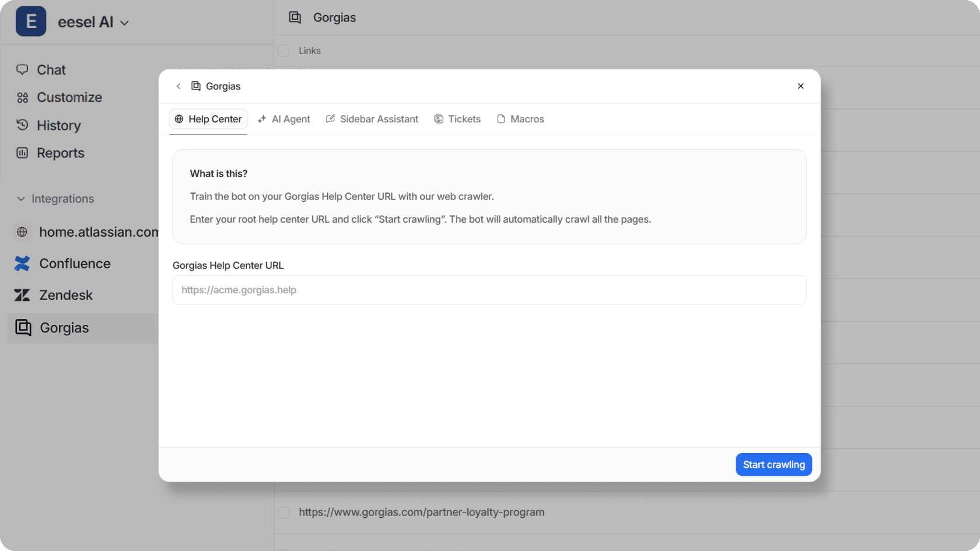Click the icon on the Tickets tab
980x551 pixels.
pos(439,119)
